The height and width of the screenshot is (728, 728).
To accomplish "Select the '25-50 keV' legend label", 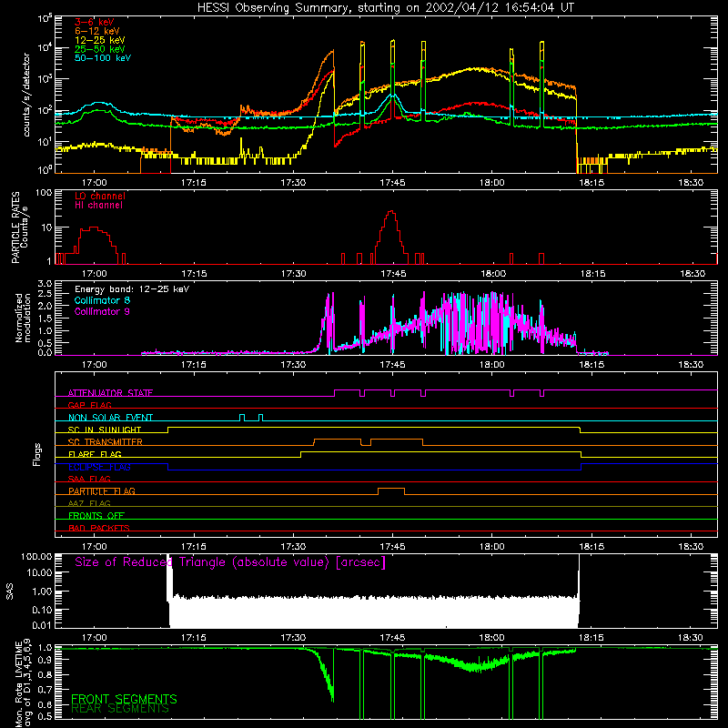I will 100,49.
